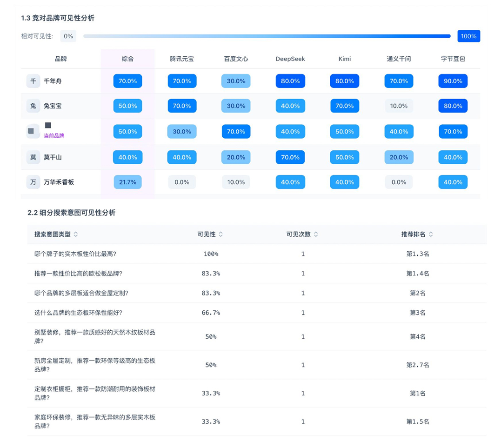Click the 第4名 ranking cell

(418, 336)
